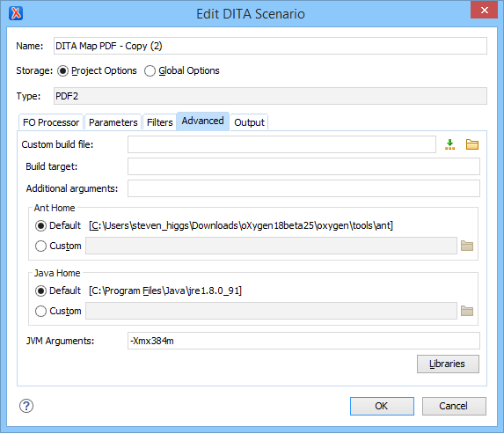Viewport: 504px width, 434px height.
Task: Open the Output tab
Action: [x=249, y=122]
